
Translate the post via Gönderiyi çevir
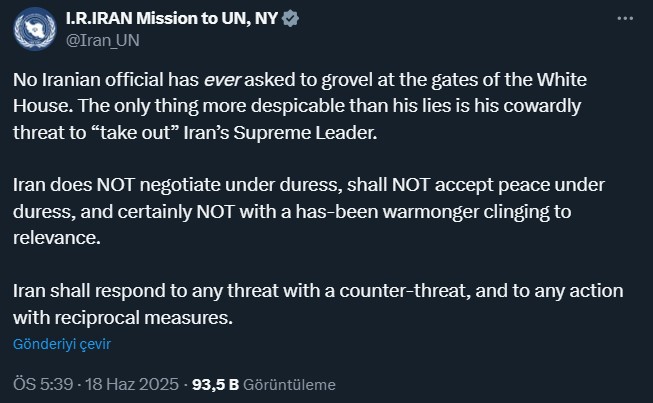tap(62, 344)
